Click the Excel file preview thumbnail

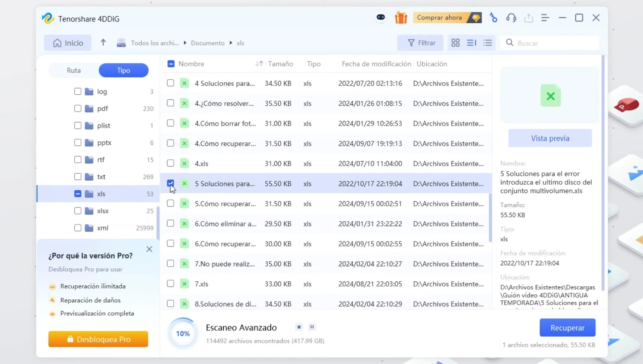550,95
